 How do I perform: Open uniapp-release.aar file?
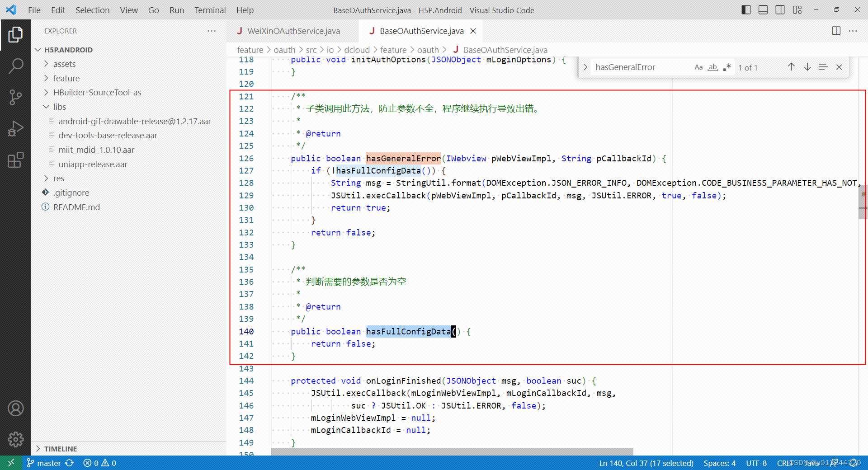pyautogui.click(x=129, y=164)
